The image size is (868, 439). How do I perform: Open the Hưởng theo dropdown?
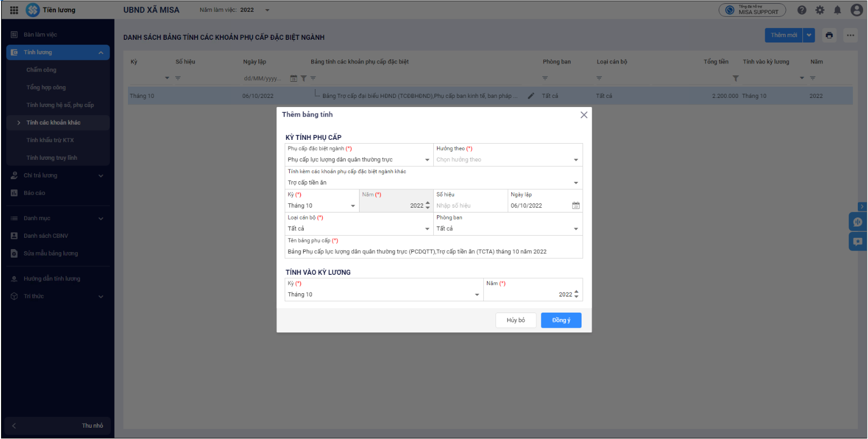[x=576, y=160]
